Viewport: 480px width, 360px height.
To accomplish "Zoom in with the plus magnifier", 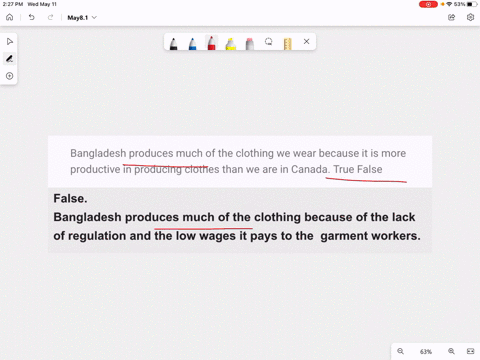I will tap(451, 351).
